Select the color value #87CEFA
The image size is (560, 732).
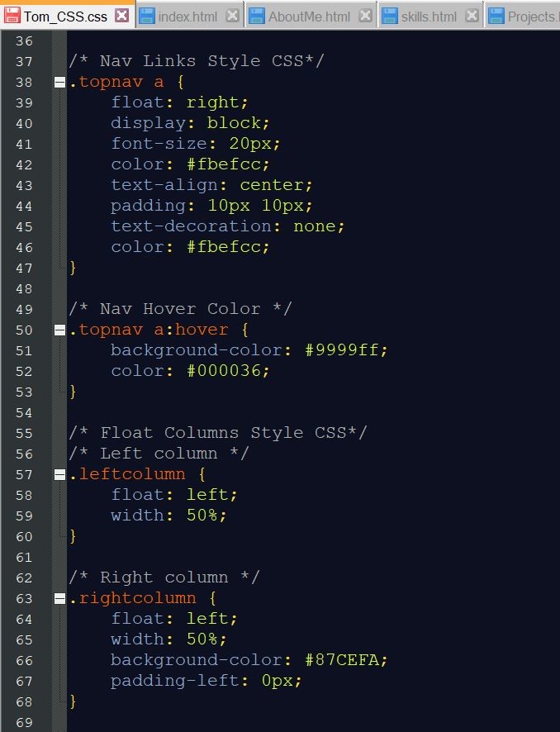[x=344, y=659]
